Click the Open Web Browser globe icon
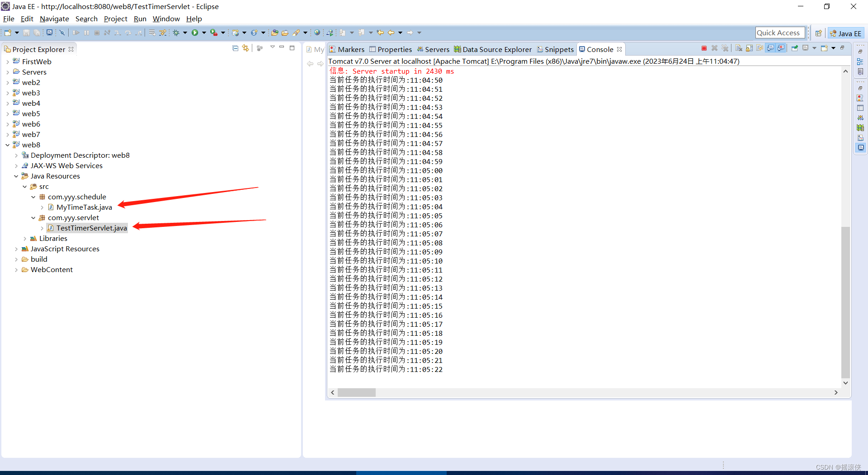Screen dimensions: 868x475 [317, 33]
